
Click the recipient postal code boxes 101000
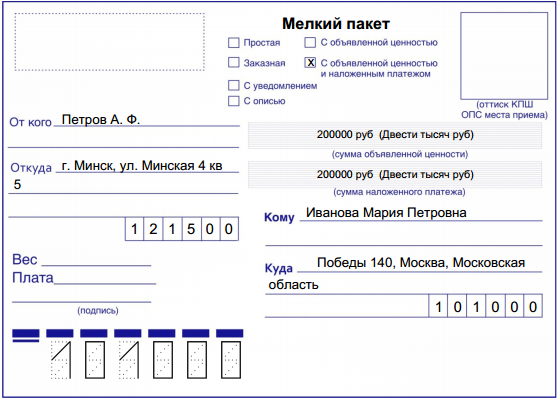tap(486, 306)
